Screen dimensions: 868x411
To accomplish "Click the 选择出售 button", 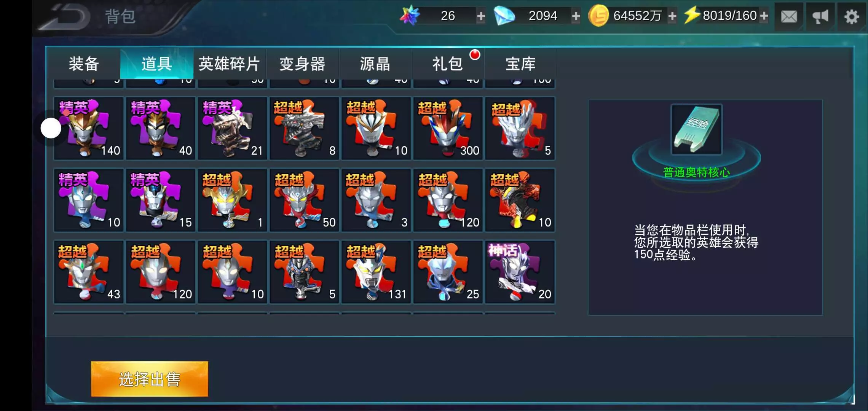I will coord(150,379).
